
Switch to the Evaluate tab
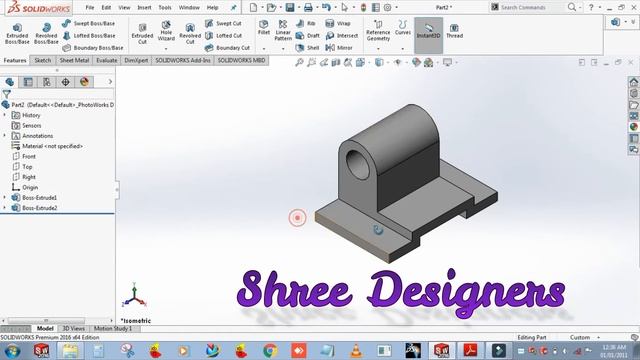[x=107, y=60]
